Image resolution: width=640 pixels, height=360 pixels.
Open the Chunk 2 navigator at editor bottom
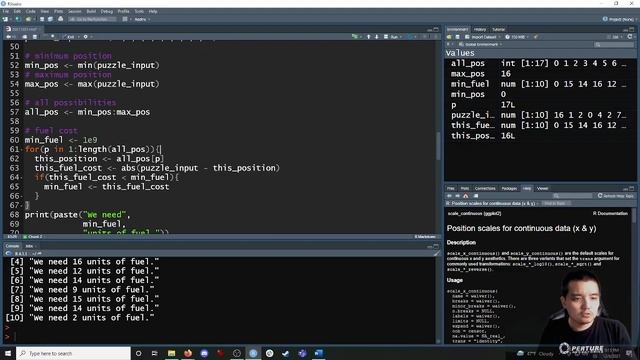click(x=33, y=237)
